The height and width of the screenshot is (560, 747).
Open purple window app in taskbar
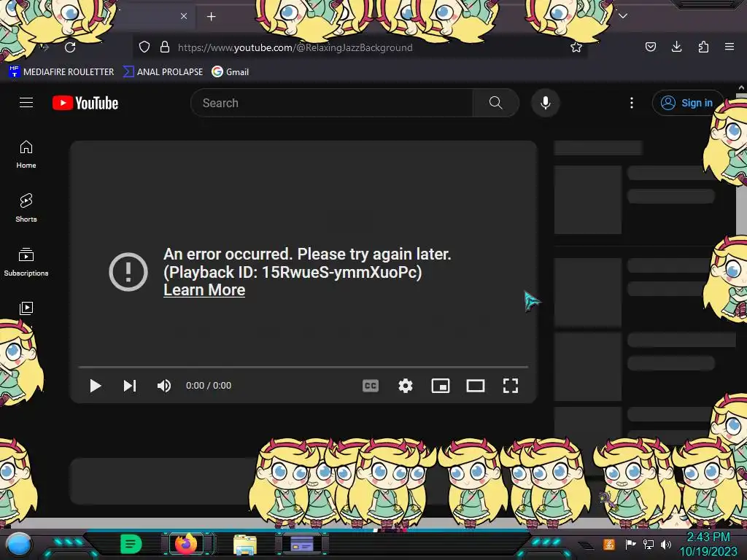(x=301, y=544)
